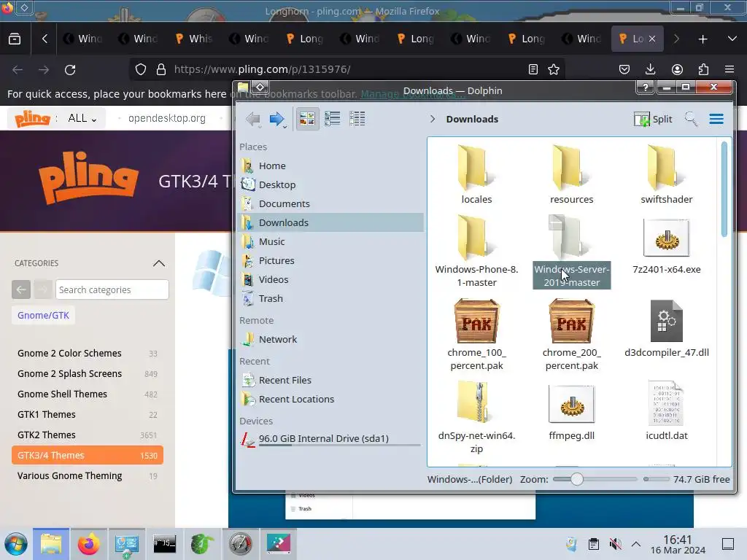747x560 pixels.
Task: Select 7z2401-x64.exe file
Action: coord(666,246)
